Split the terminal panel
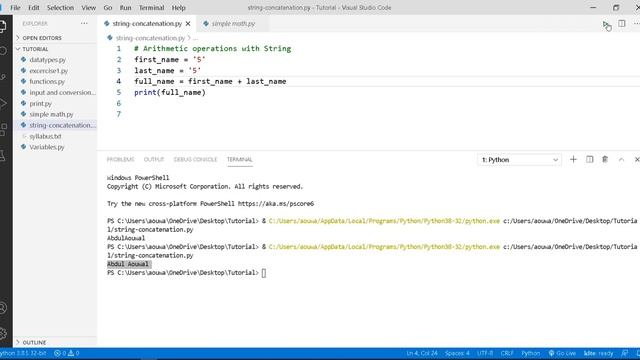The width and height of the screenshot is (640, 360). click(589, 160)
